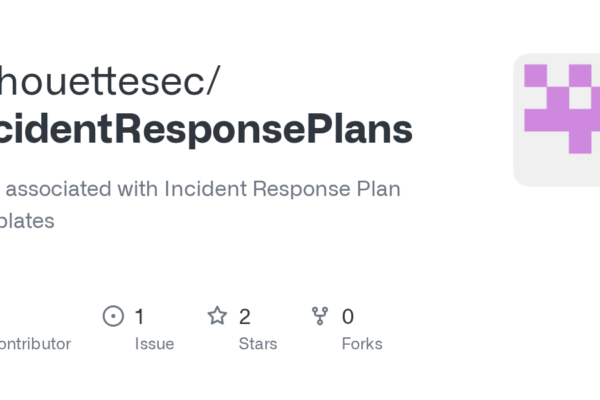600x400 pixels.
Task: Click the second description line ending in "plates"
Action: point(27,221)
